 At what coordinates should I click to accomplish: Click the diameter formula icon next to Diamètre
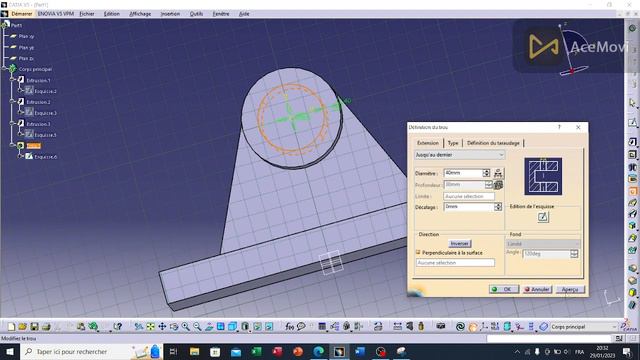pos(498,173)
